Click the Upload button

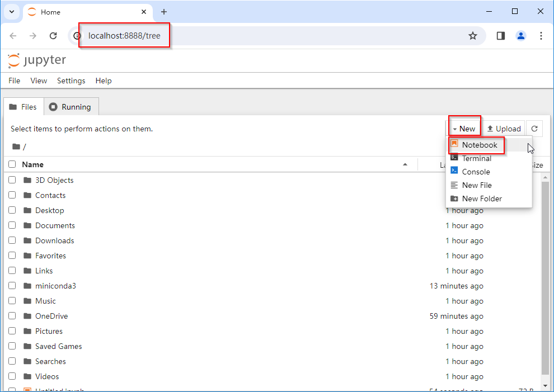click(504, 129)
